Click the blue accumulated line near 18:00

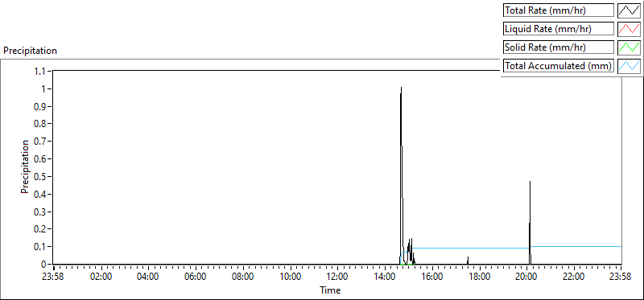point(480,248)
